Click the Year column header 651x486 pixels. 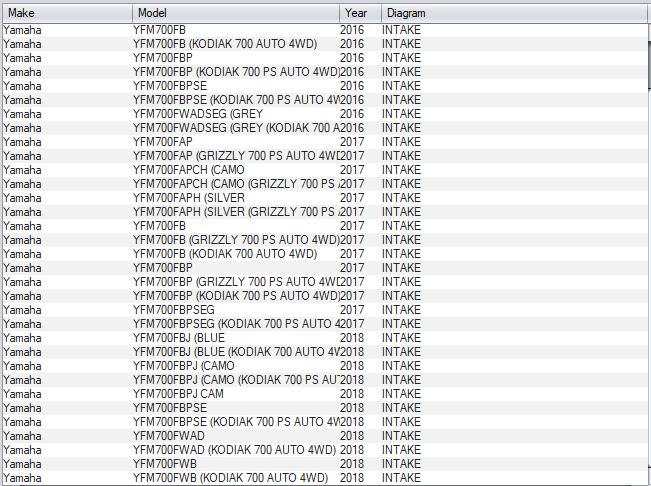point(360,13)
